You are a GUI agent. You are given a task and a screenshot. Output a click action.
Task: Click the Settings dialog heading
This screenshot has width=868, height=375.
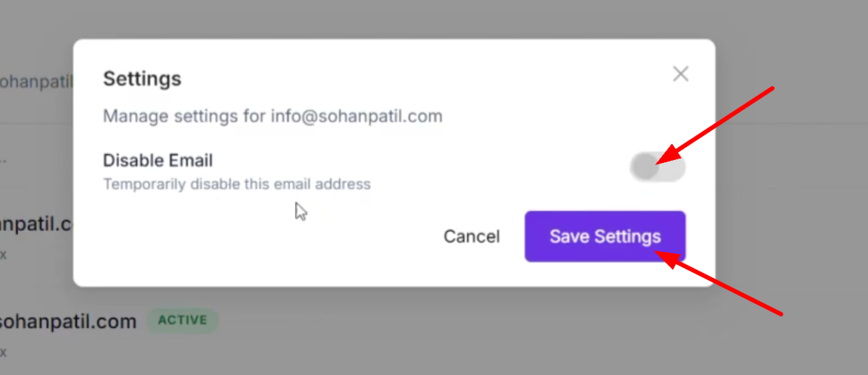(142, 78)
